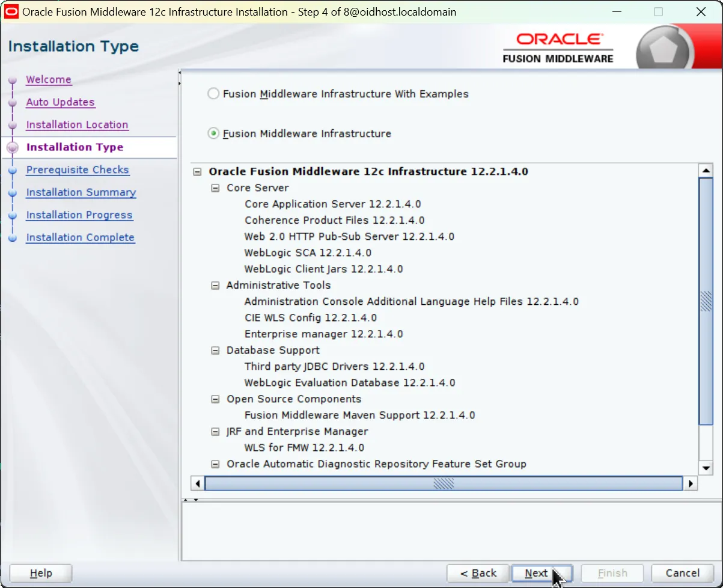This screenshot has height=588, width=723.
Task: Maximize the installer window
Action: coord(658,12)
